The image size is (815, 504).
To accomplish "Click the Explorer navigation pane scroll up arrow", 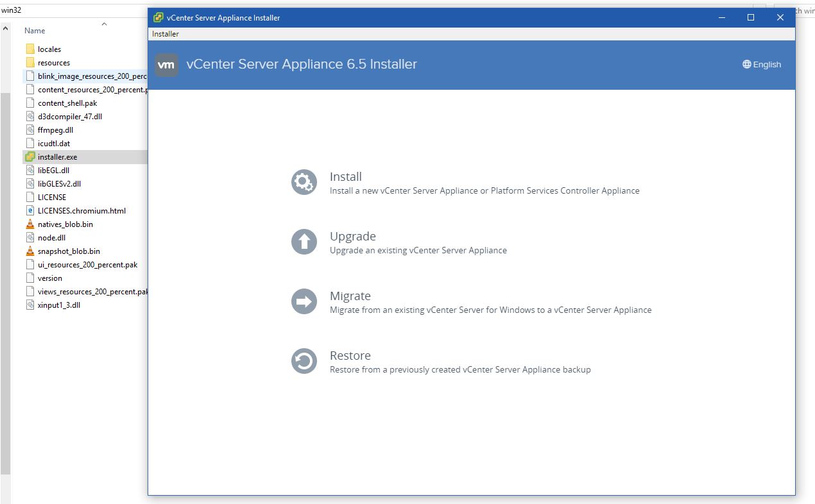I will tap(5, 28).
